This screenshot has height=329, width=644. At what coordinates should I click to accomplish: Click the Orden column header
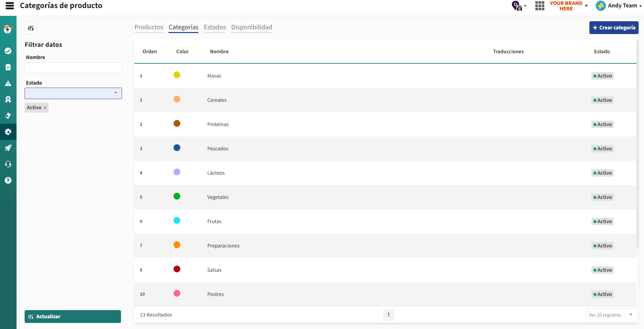tap(150, 52)
